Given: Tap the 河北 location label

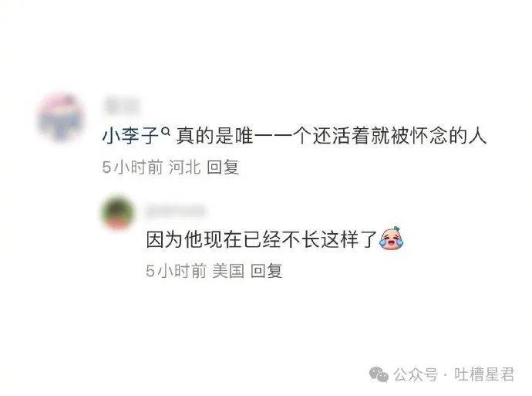Looking at the screenshot, I should 185,167.
